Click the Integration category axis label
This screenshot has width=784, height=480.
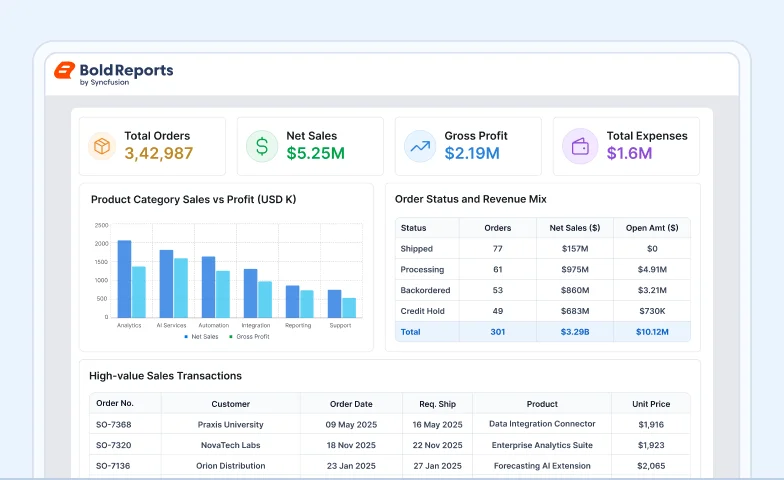pyautogui.click(x=256, y=325)
